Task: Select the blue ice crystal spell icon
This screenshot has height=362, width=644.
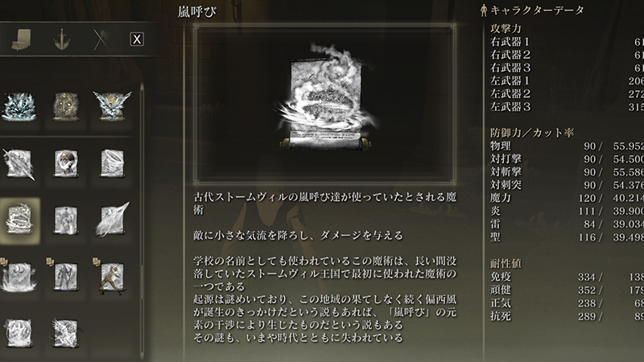Action: pyautogui.click(x=19, y=107)
